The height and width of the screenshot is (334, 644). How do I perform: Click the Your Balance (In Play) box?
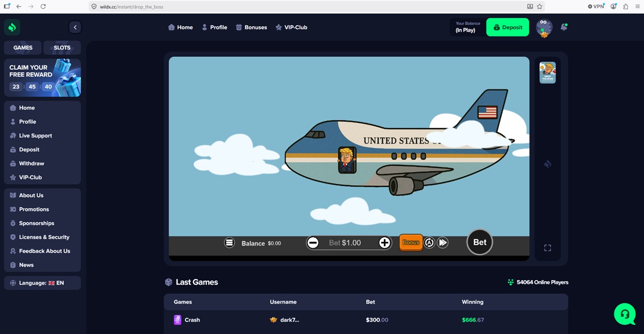pyautogui.click(x=467, y=27)
